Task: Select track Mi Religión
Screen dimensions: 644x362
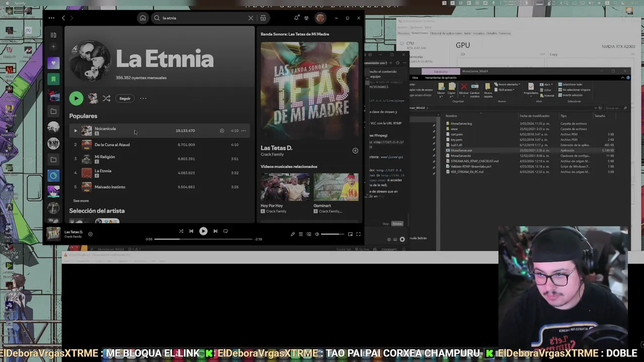Action: click(159, 159)
